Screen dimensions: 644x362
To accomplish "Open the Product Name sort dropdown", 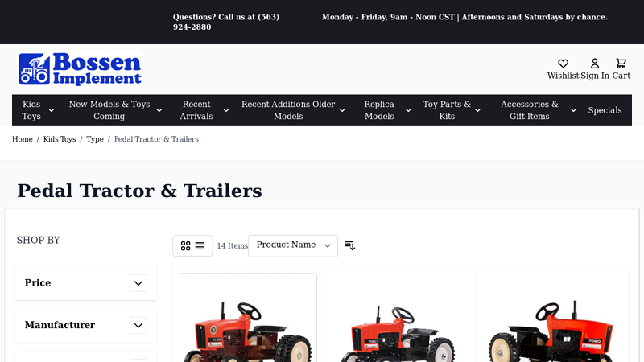I will [x=293, y=246].
